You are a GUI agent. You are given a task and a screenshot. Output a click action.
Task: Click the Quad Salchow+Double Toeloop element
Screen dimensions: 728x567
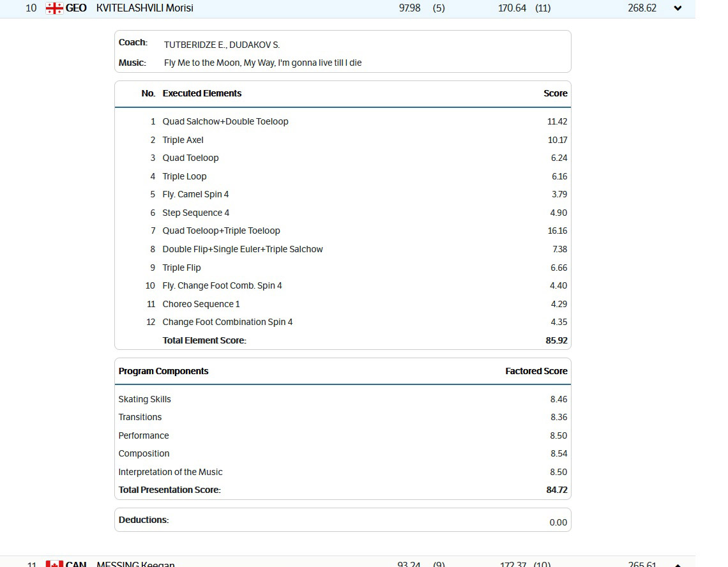click(x=225, y=121)
